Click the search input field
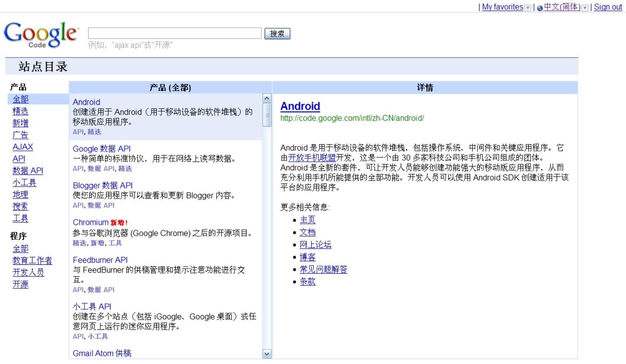 pyautogui.click(x=175, y=33)
